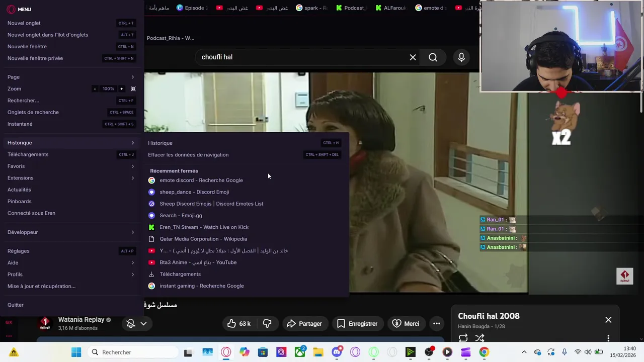Screen dimensions: 644x362
Task: Dislike the video
Action: (267, 324)
